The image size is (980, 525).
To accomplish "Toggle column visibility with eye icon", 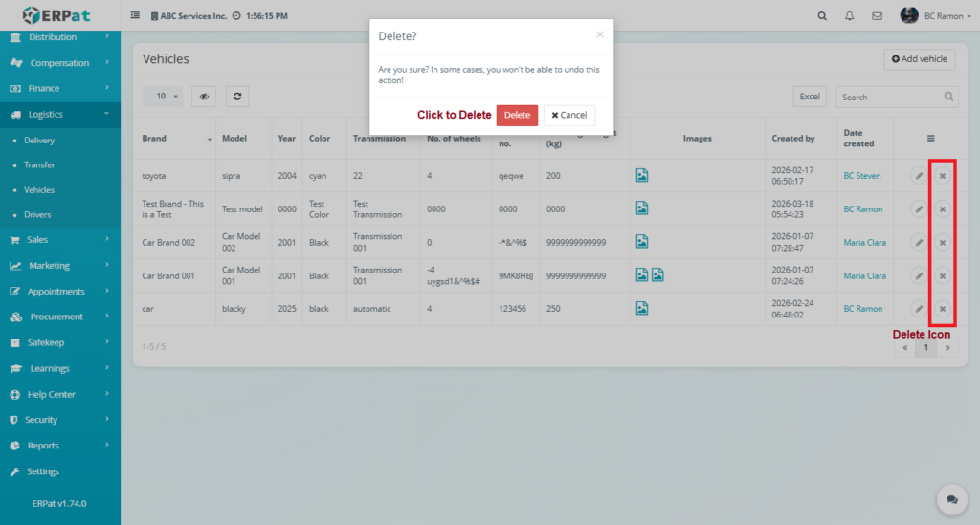I will pyautogui.click(x=204, y=97).
